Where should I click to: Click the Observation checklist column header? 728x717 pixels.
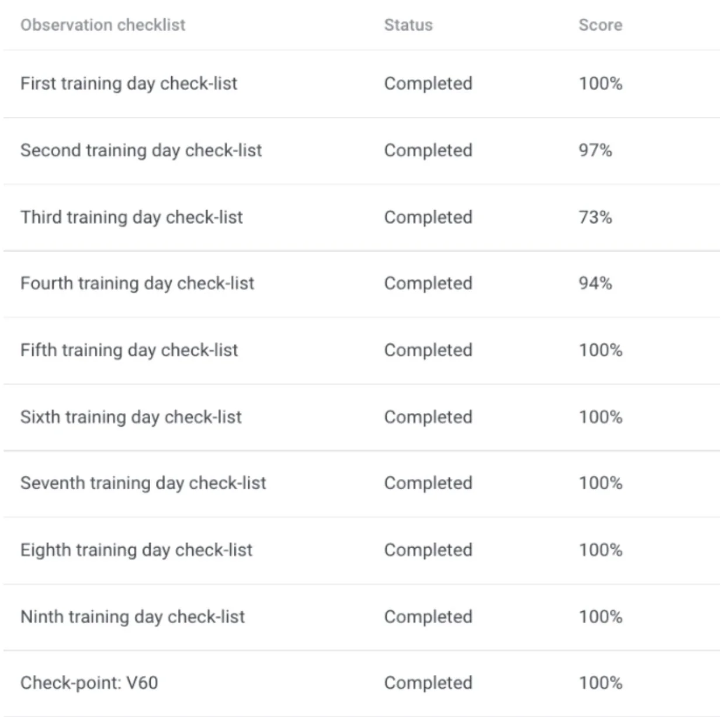click(103, 25)
